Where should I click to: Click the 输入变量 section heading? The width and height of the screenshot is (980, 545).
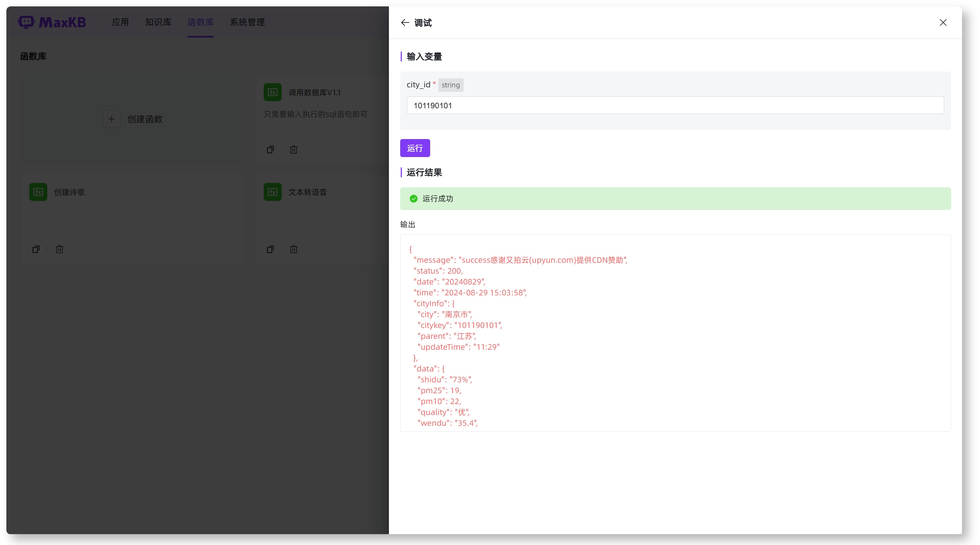click(424, 57)
